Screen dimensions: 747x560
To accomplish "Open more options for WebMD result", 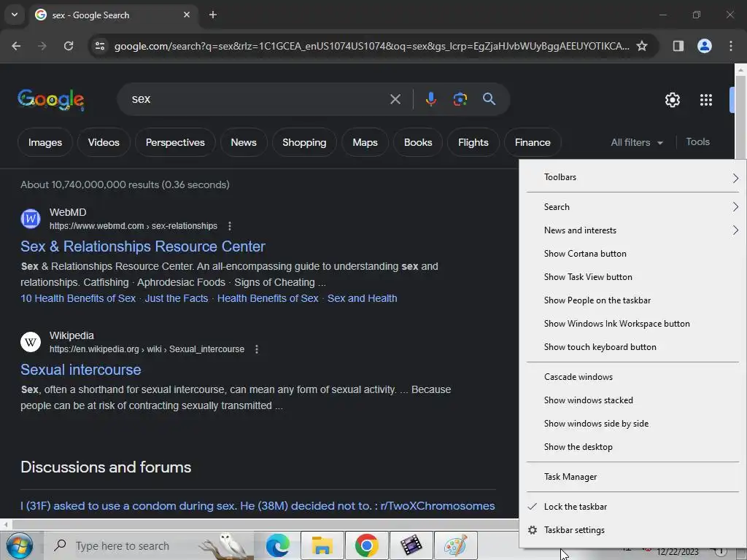I will 230,226.
